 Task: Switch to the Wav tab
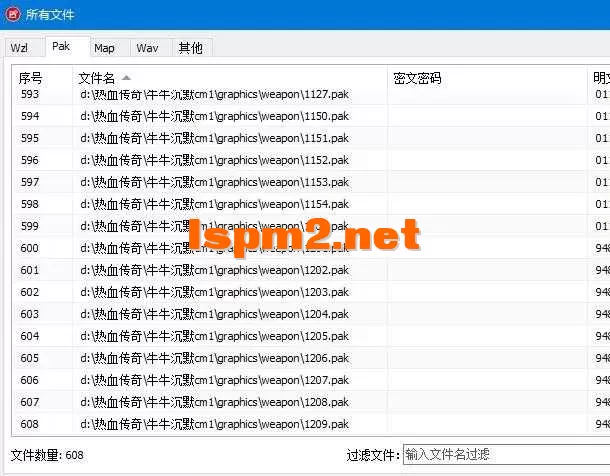152,48
